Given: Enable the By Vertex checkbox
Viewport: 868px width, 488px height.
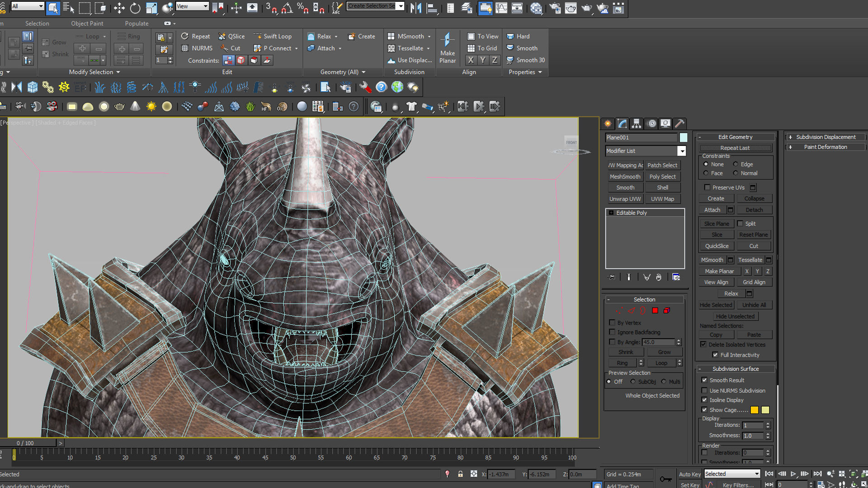Looking at the screenshot, I should coord(612,323).
